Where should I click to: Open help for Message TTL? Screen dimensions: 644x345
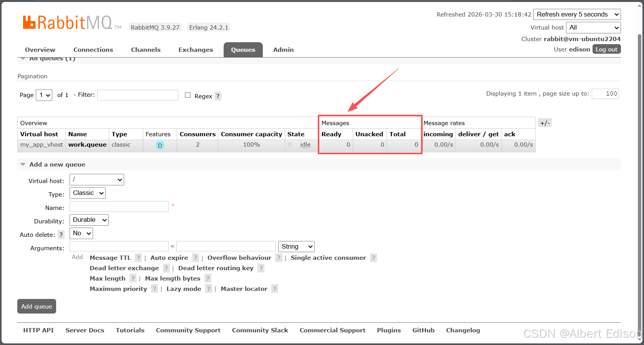(138, 258)
